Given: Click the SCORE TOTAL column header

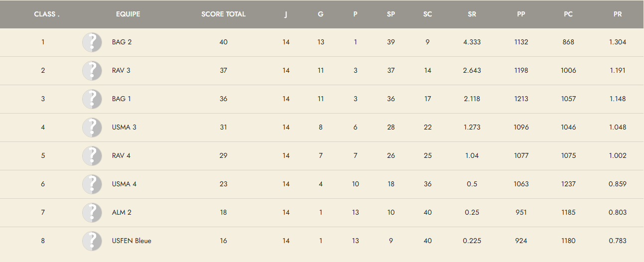Looking at the screenshot, I should pyautogui.click(x=223, y=14).
